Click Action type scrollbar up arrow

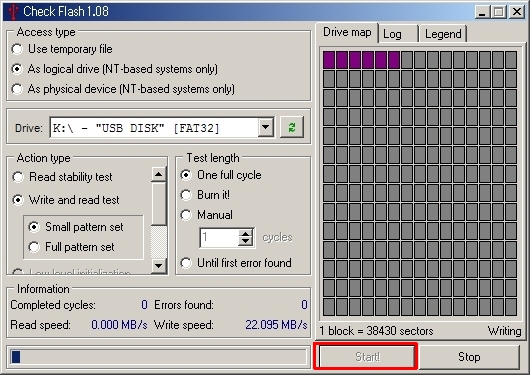pos(158,174)
